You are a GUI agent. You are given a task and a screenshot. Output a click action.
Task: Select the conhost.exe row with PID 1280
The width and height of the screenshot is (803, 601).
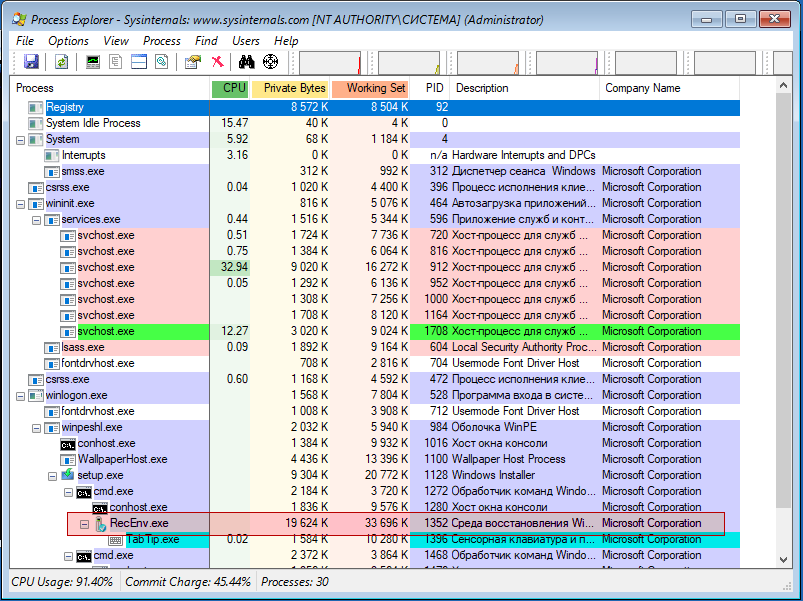[x=375, y=507]
